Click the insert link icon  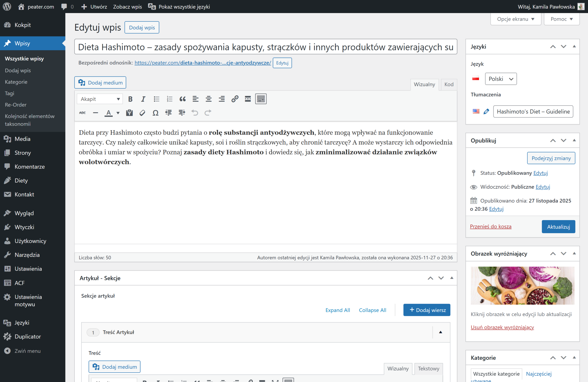click(235, 99)
